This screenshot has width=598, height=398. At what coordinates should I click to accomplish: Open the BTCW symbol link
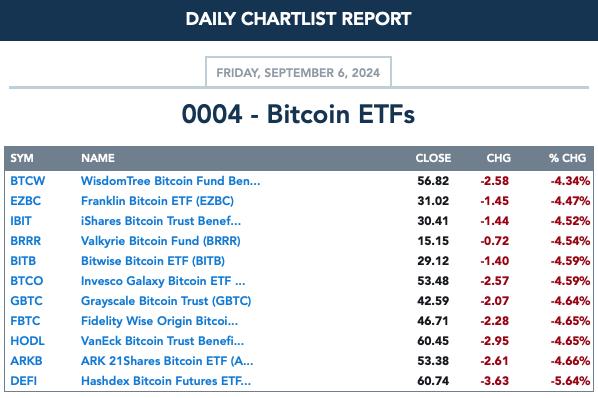[x=27, y=181]
